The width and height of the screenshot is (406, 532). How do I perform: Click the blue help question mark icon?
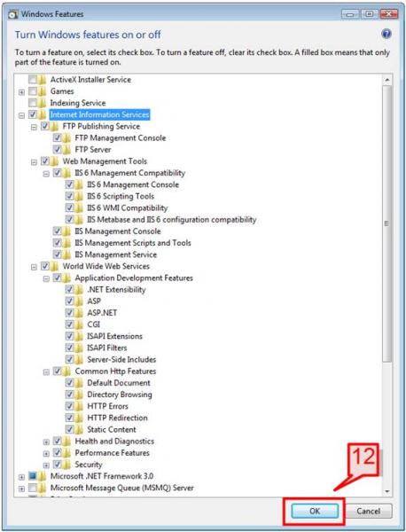point(386,34)
